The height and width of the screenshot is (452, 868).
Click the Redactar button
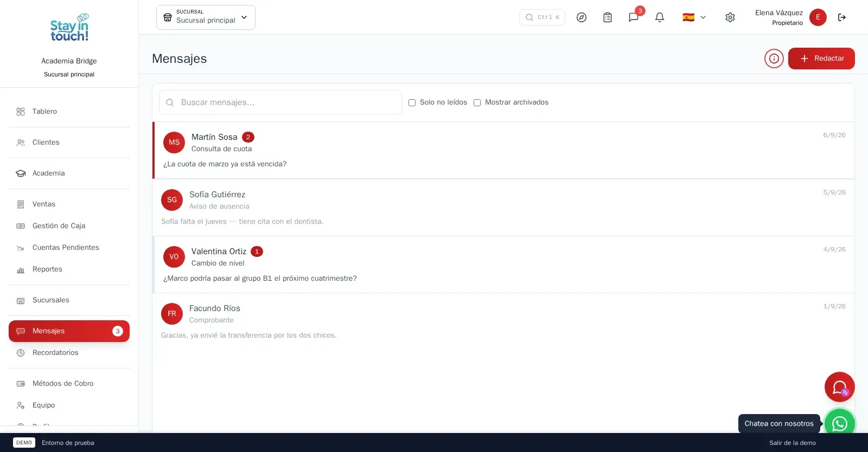[821, 59]
